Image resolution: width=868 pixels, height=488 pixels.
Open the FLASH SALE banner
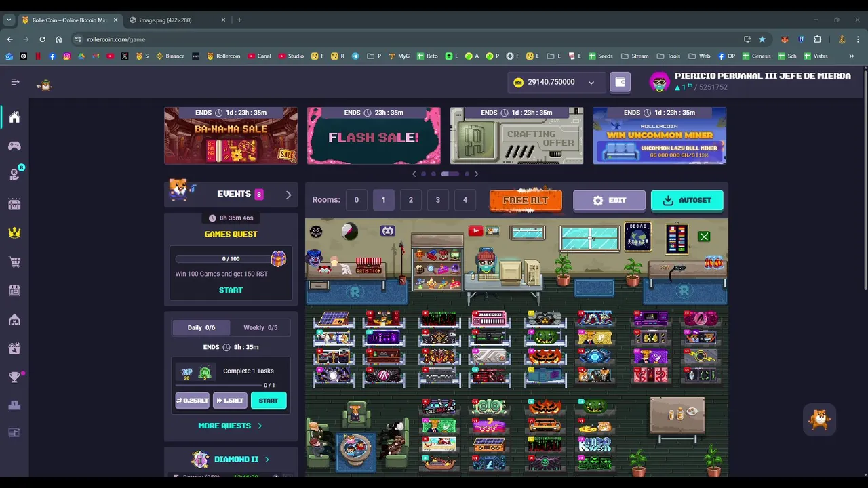click(374, 136)
